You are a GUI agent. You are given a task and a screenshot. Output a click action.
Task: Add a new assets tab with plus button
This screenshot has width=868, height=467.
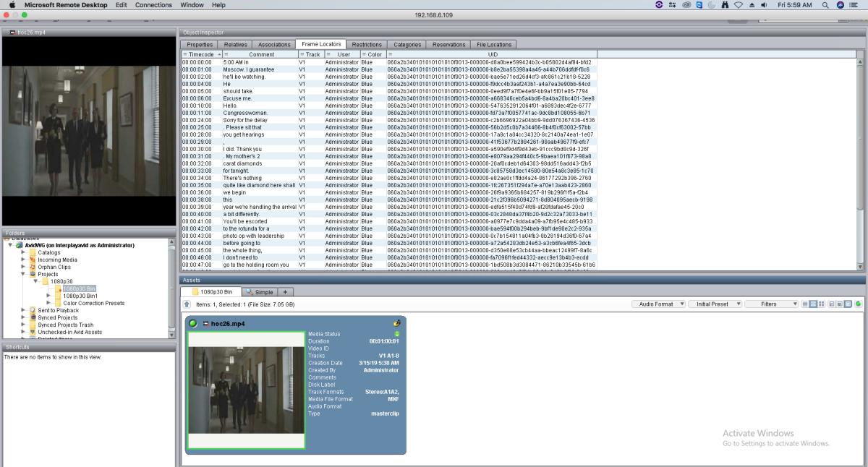(x=285, y=291)
